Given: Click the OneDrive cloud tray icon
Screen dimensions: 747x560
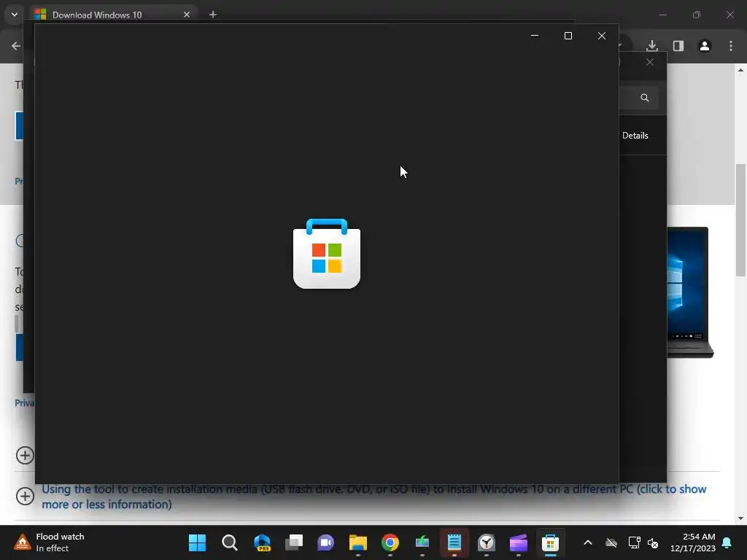Looking at the screenshot, I should 611,542.
